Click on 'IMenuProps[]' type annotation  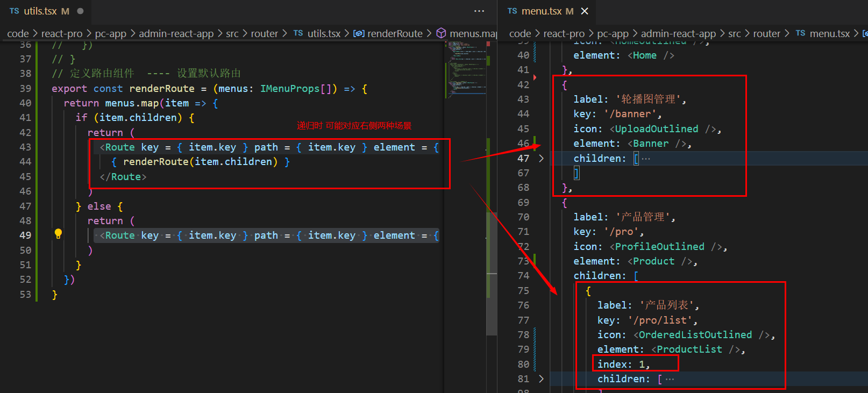click(296, 88)
